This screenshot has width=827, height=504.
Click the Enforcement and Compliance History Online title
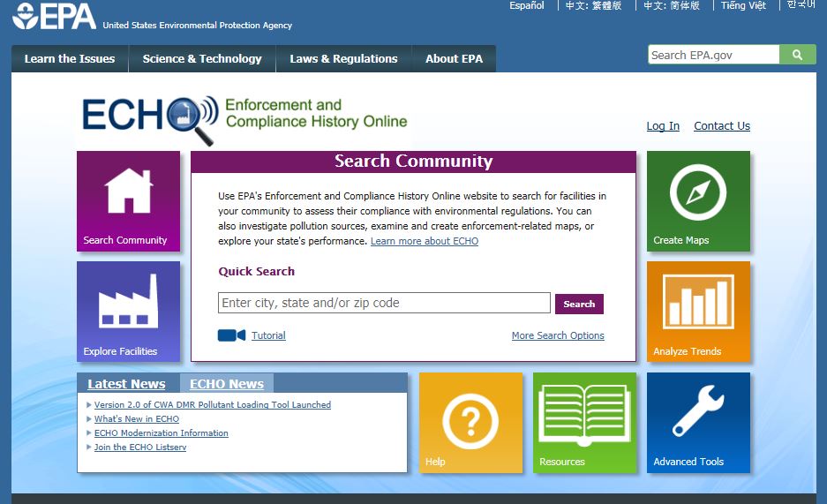pos(316,113)
